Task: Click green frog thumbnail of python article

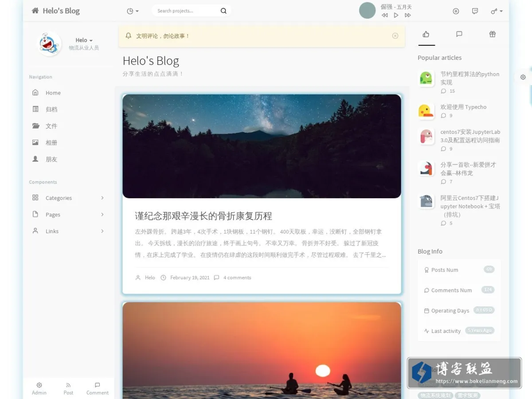Action: pyautogui.click(x=426, y=78)
